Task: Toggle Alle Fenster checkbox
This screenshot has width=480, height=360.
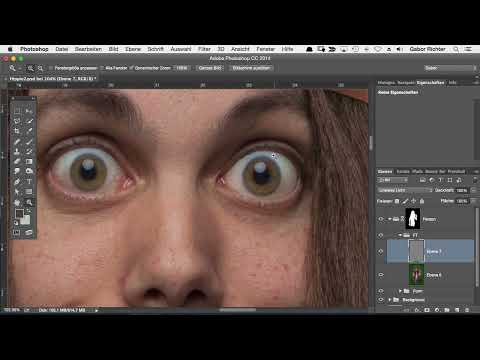Action: (x=102, y=68)
